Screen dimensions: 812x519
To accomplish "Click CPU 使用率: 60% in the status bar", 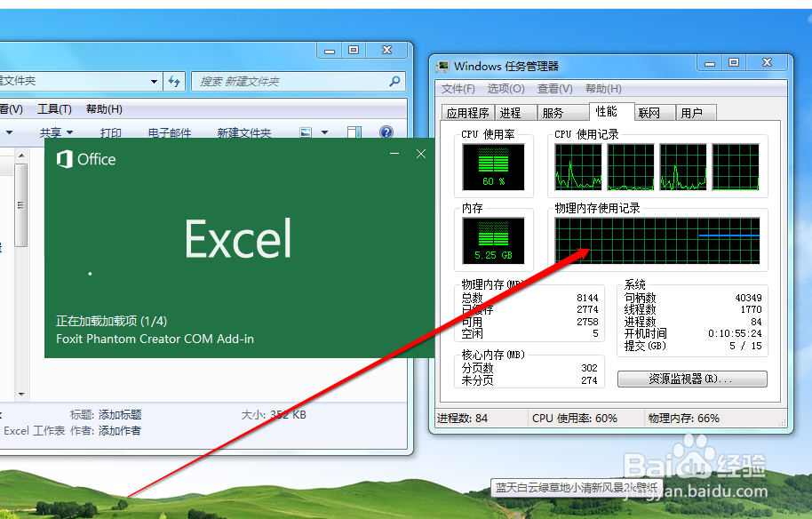I will click(x=574, y=419).
